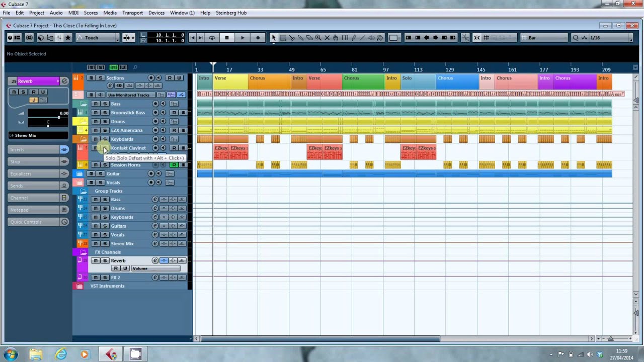Pick the Color paint bucket tool

point(380,38)
